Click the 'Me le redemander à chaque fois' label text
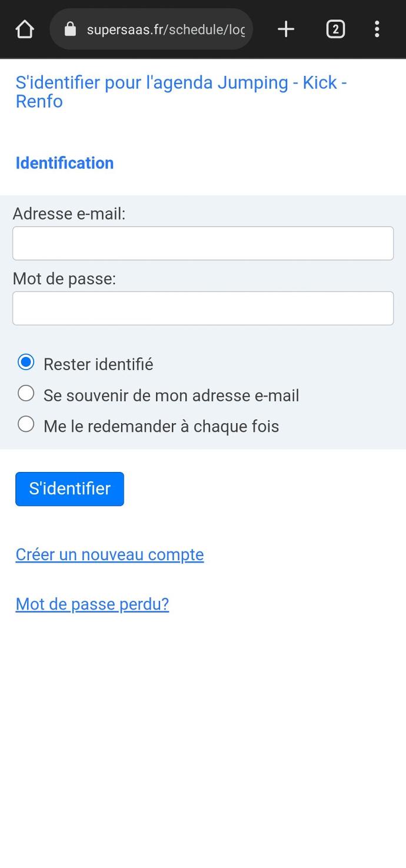The image size is (406, 868). coord(161,426)
